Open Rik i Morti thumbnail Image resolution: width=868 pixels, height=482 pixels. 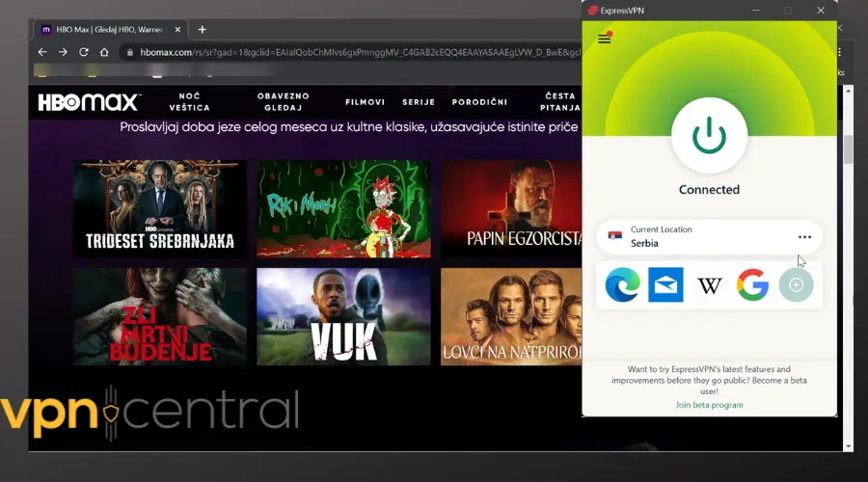point(343,208)
